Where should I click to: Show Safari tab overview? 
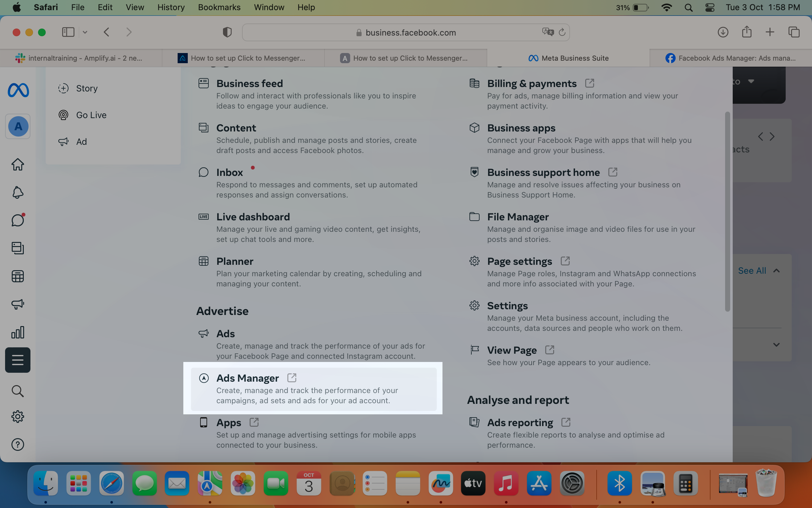pyautogui.click(x=794, y=32)
